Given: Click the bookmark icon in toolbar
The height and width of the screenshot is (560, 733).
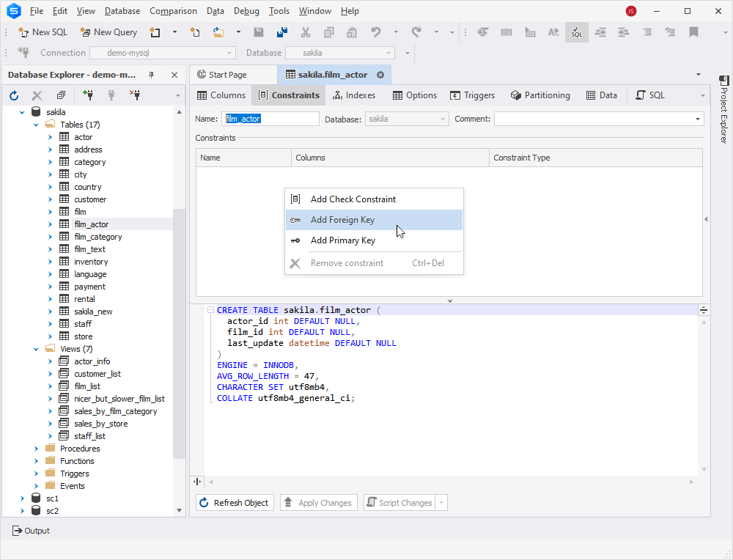Looking at the screenshot, I should (693, 32).
